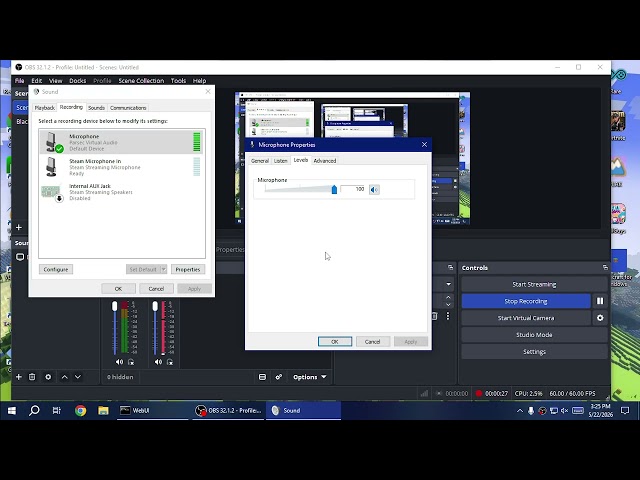This screenshot has height=480, width=640.
Task: Open the OBS File menu
Action: coord(20,80)
